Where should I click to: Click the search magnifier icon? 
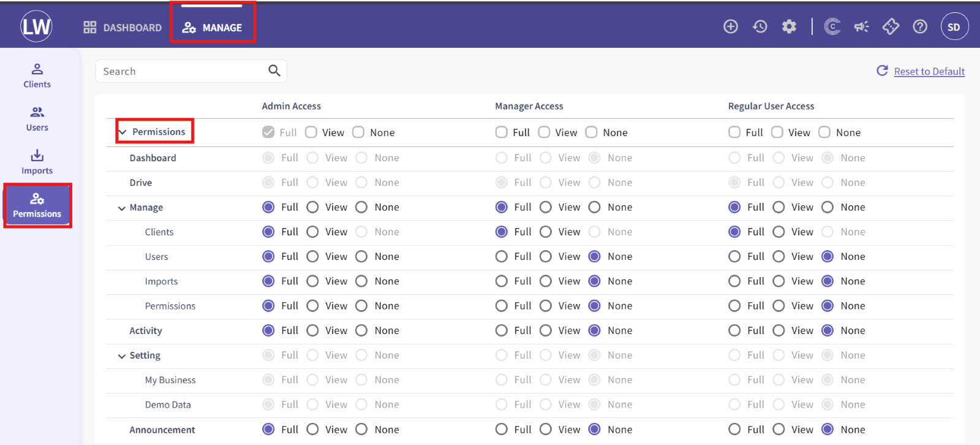(x=274, y=71)
